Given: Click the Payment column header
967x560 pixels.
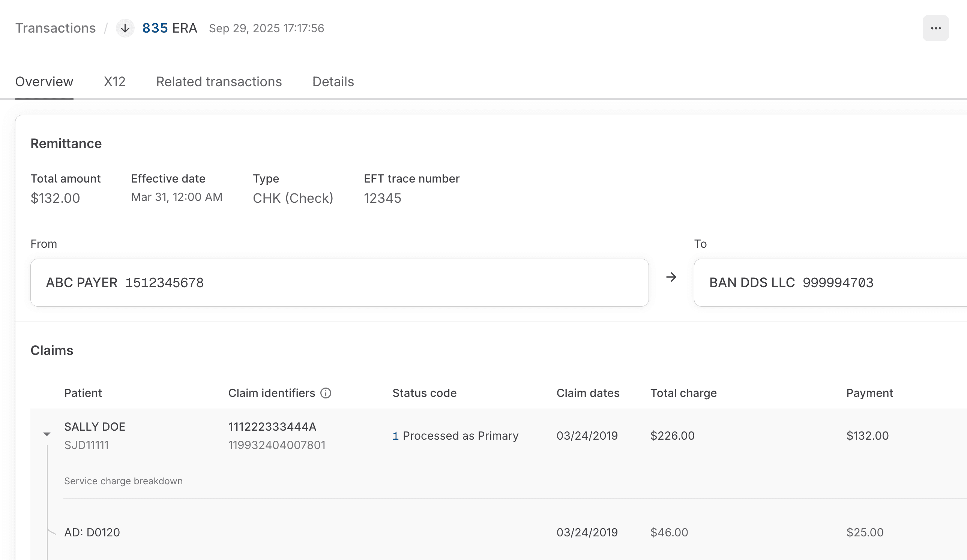Looking at the screenshot, I should (x=869, y=393).
